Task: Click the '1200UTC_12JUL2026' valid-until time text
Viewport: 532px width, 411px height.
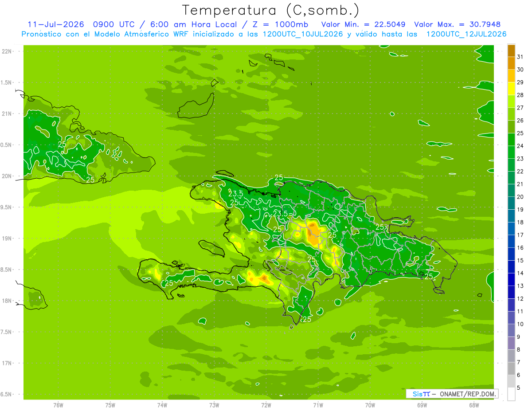Action: (x=466, y=34)
